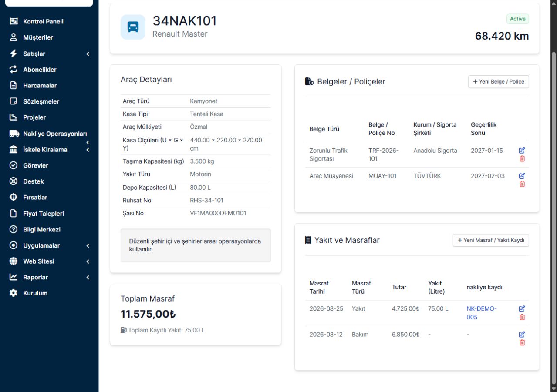Viewport: 557px width, 392px height.
Task: Click the Projeler chart icon
Action: pos(14,117)
